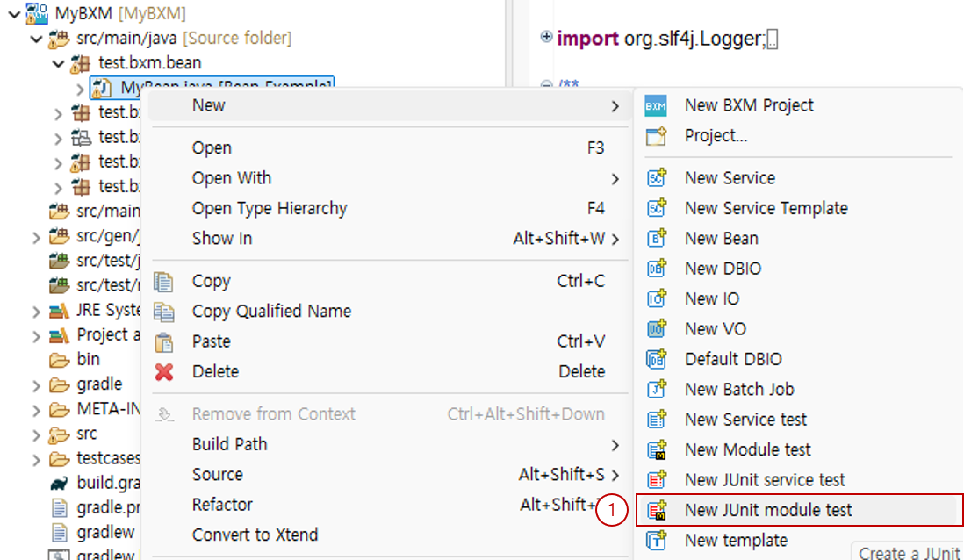Select the New Service icon

click(x=656, y=178)
